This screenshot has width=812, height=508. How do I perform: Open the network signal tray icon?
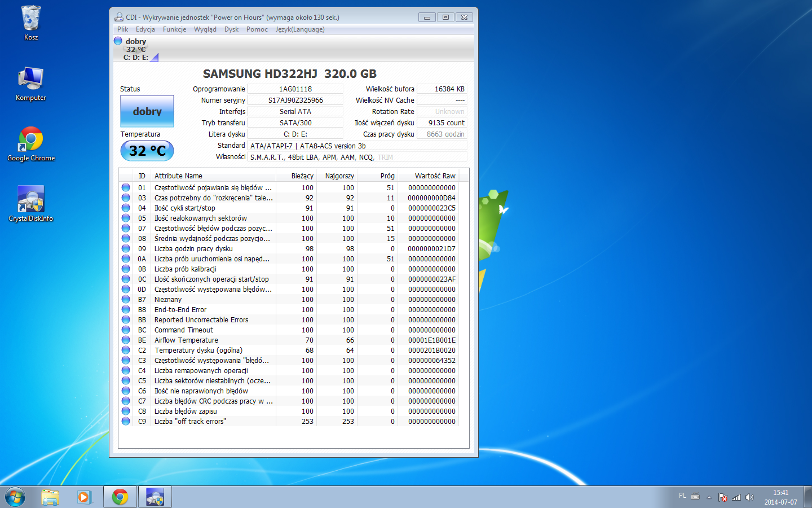(x=736, y=497)
